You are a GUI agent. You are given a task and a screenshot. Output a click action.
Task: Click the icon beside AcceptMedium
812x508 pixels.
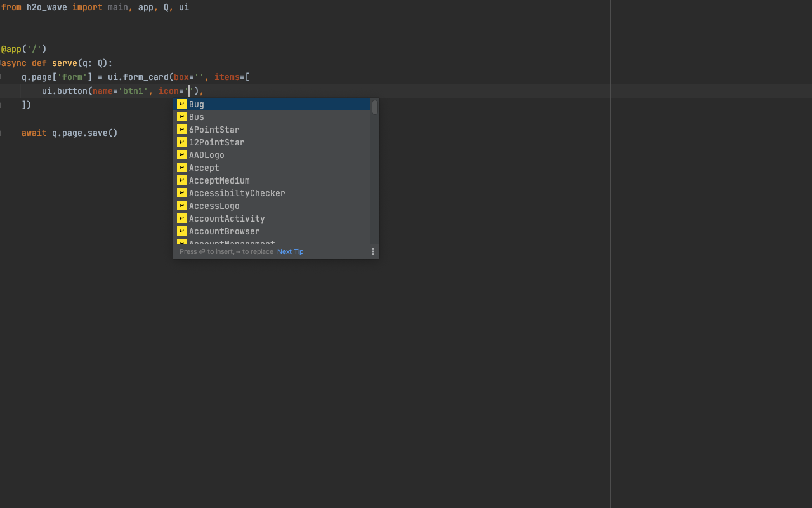pos(181,180)
